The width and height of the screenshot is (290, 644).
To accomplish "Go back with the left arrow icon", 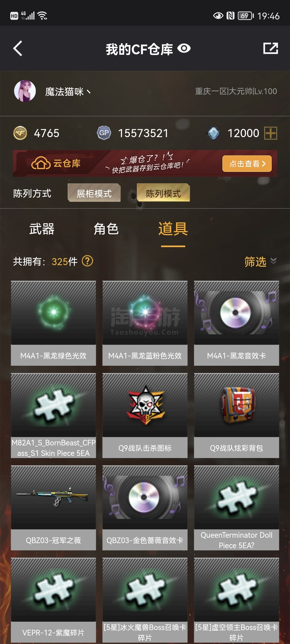I will point(18,49).
